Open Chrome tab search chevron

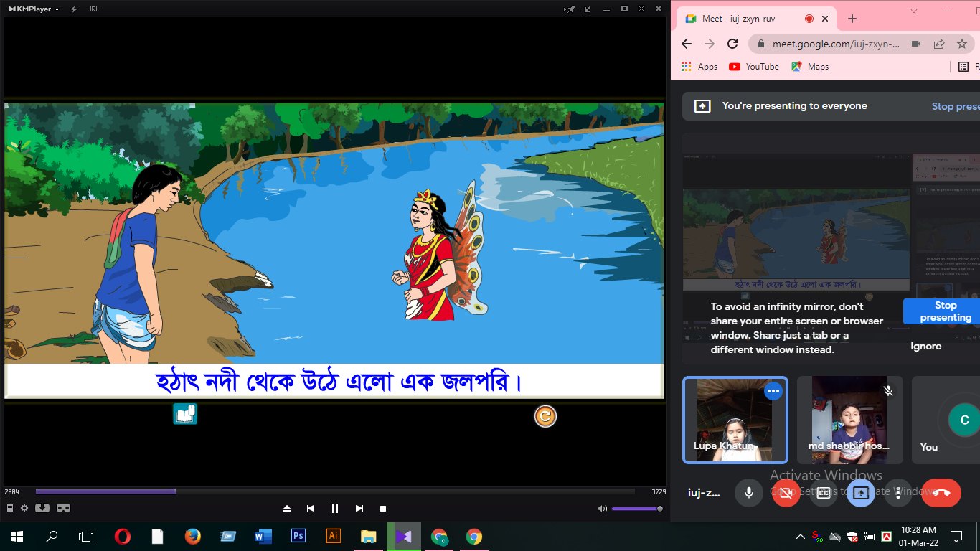pos(914,11)
